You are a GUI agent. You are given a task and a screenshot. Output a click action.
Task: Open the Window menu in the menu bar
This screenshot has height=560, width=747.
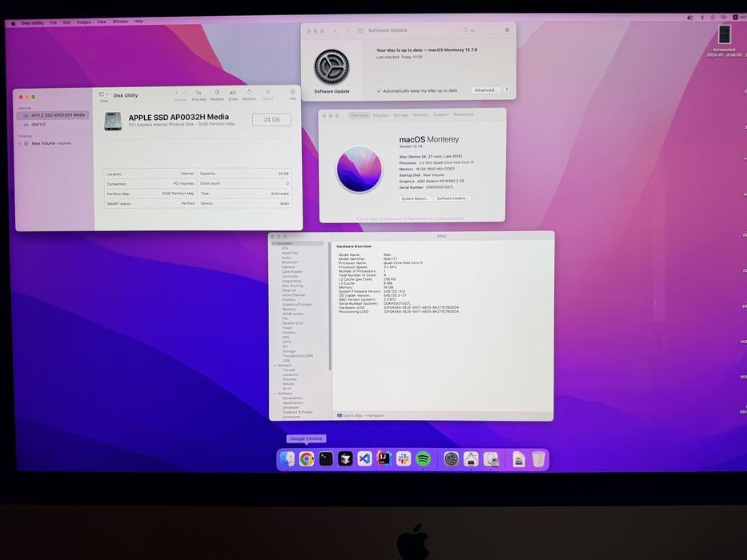120,22
